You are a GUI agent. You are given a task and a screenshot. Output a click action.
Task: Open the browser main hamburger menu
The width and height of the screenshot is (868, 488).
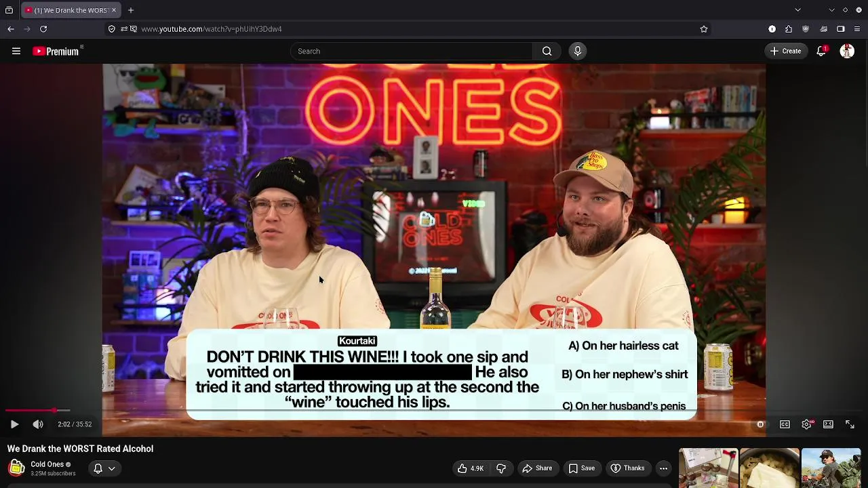point(857,29)
